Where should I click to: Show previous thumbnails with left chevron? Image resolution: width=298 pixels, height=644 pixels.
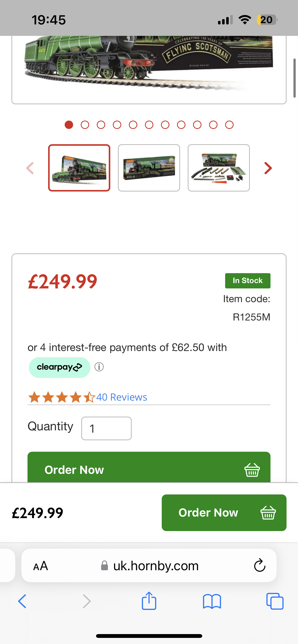tap(30, 168)
